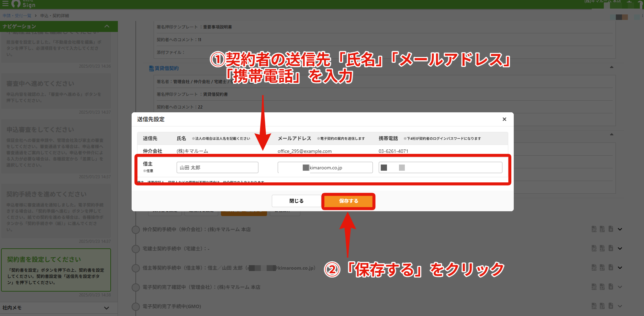644x316 pixels.
Task: Collapse the ナビゲーション panel
Action: 107,26
